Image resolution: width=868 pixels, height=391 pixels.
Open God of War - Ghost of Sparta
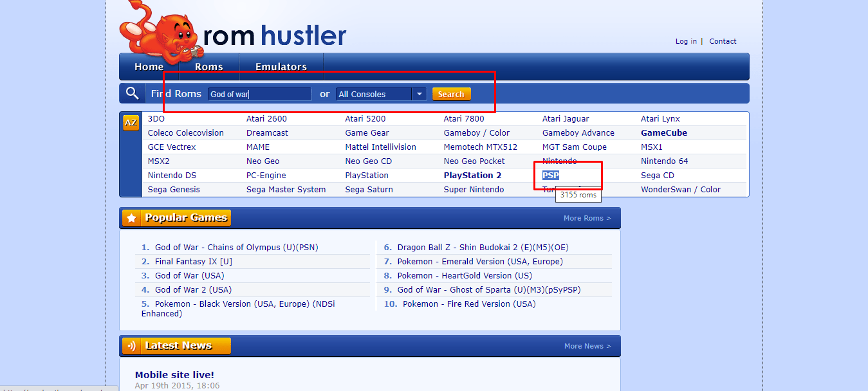pos(489,290)
